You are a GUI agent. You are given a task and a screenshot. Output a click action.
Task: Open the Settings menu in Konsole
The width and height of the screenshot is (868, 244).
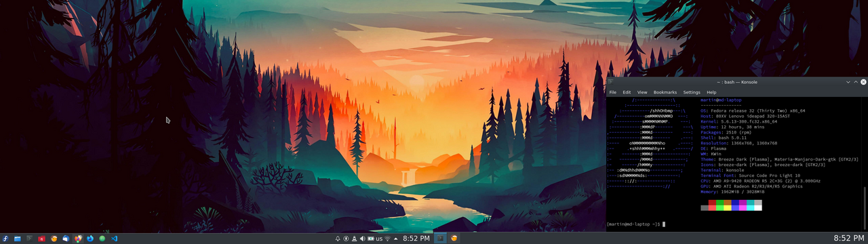(692, 92)
